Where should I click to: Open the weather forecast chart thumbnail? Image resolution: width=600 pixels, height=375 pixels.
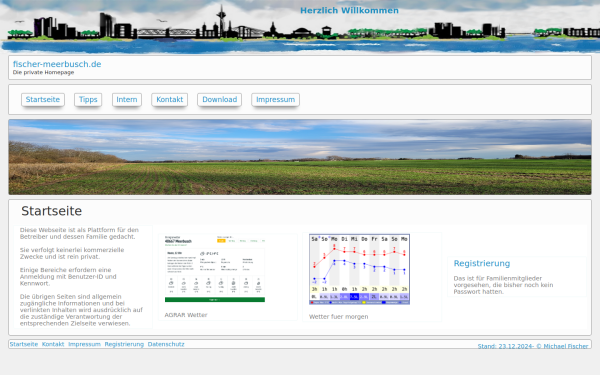coord(359,269)
